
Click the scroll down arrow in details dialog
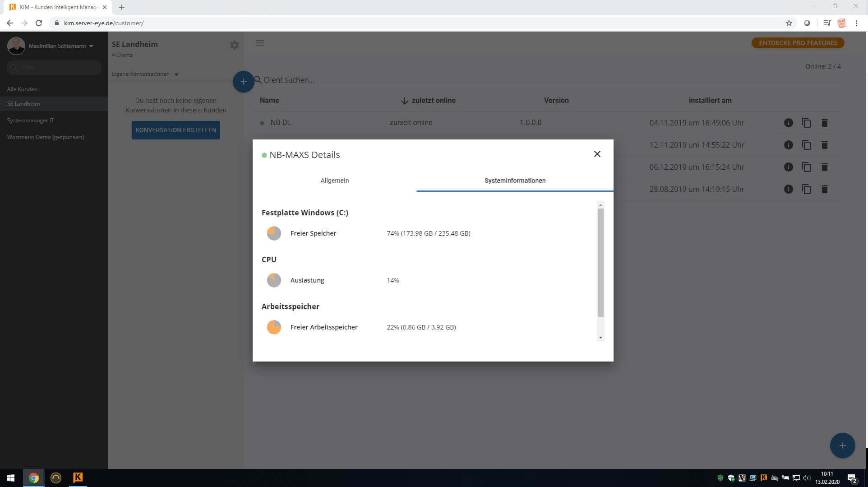[x=600, y=338]
